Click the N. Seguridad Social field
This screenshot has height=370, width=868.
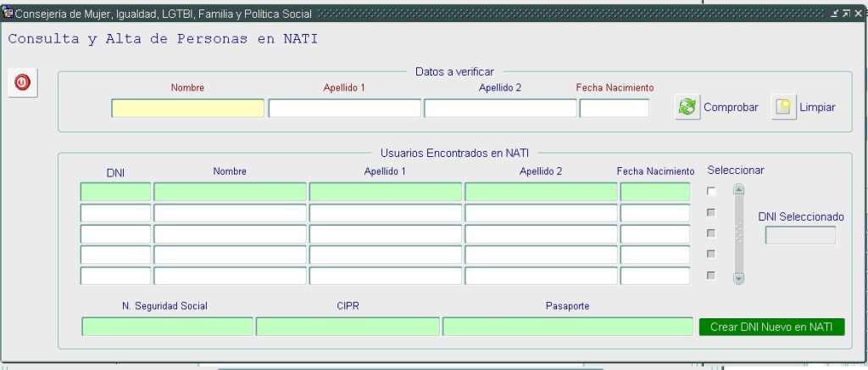[x=167, y=327]
